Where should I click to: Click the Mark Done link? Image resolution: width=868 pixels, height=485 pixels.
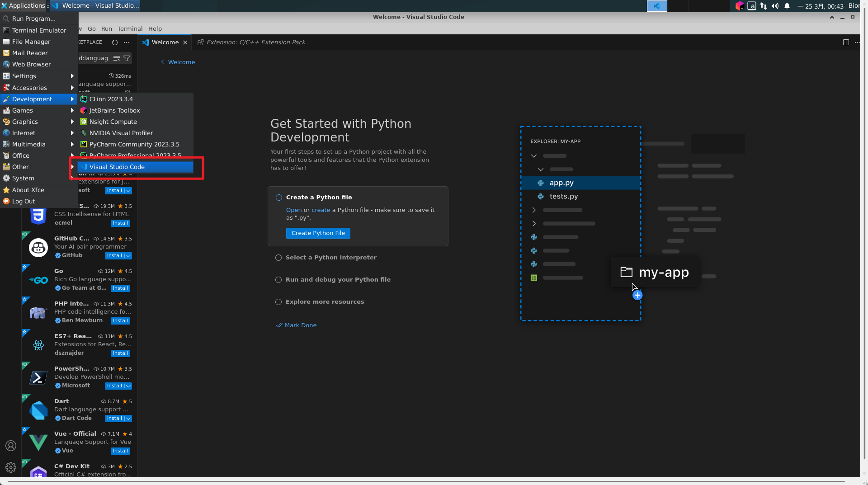(x=296, y=325)
